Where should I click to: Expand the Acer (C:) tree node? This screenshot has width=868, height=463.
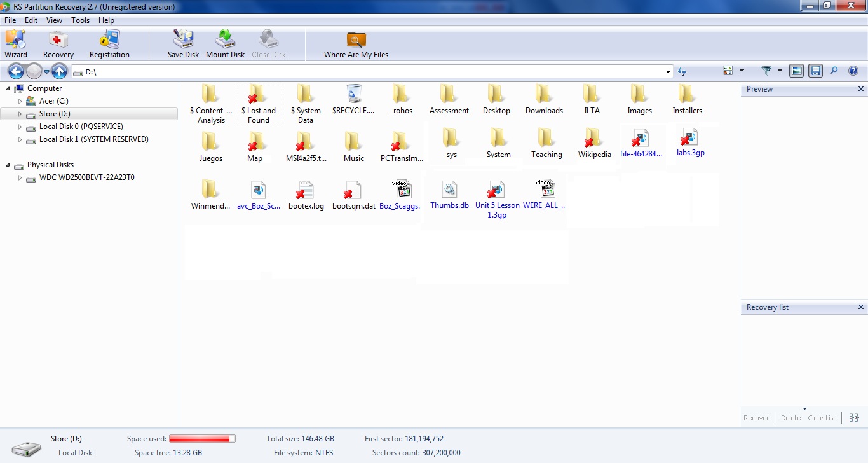[20, 101]
